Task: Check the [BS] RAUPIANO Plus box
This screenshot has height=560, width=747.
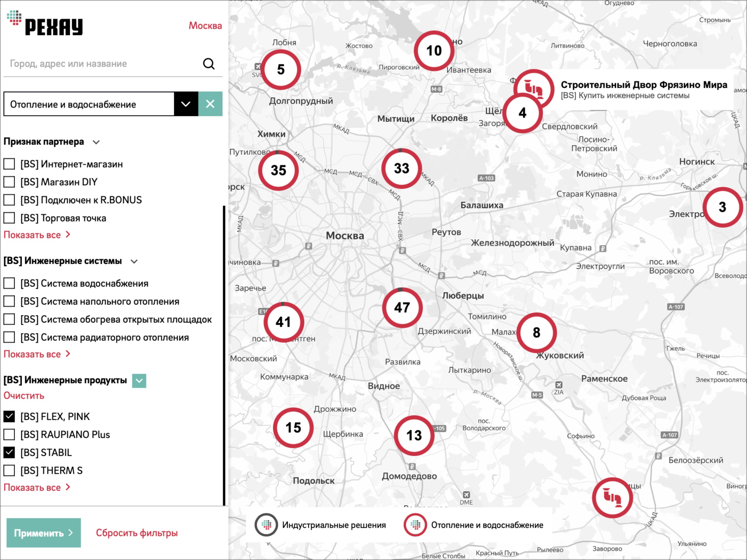Action: click(x=9, y=434)
